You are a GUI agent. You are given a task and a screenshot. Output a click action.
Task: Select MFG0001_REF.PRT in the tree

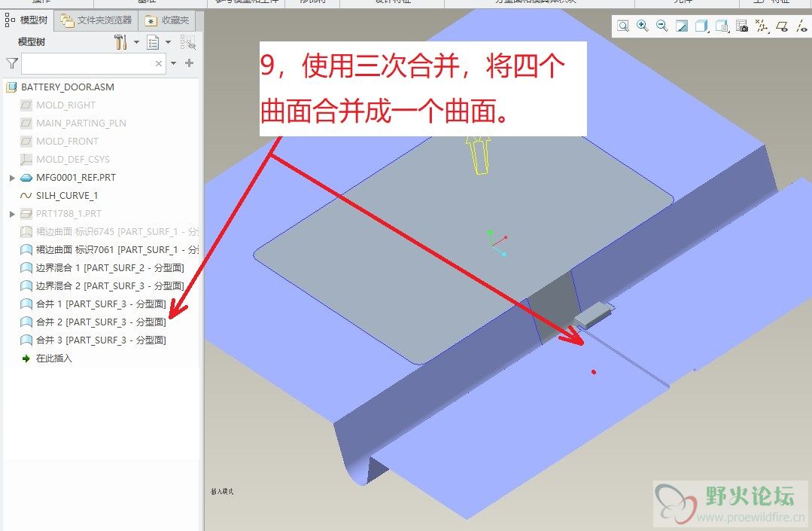[75, 178]
